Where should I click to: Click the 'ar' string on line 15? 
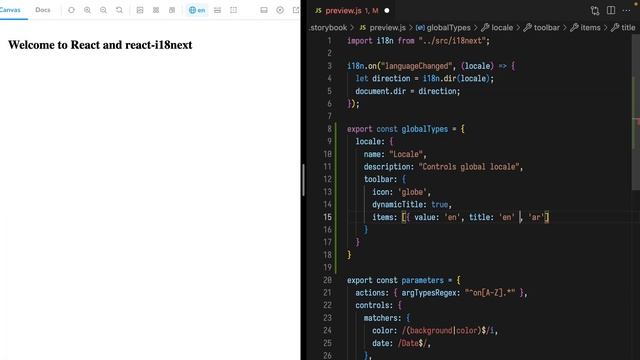tap(536, 217)
